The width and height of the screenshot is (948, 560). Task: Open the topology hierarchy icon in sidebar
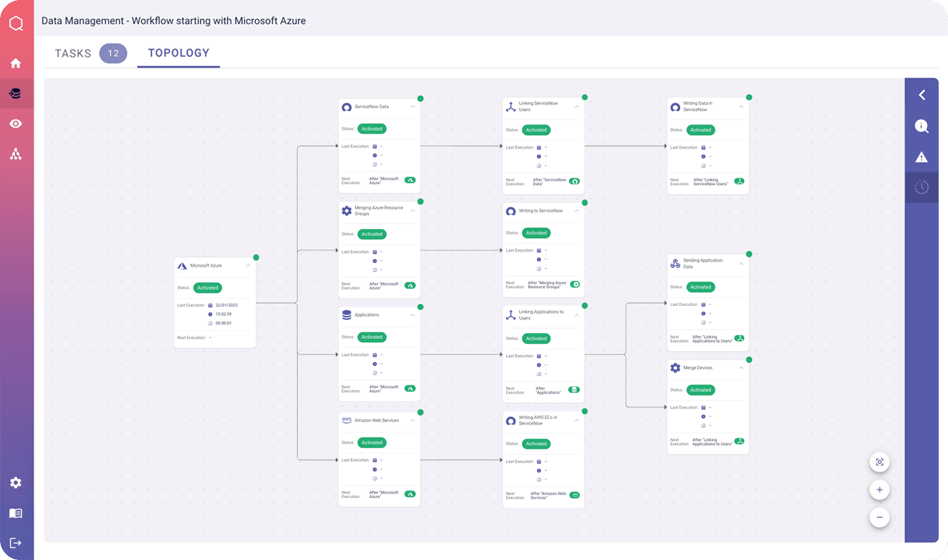[16, 154]
